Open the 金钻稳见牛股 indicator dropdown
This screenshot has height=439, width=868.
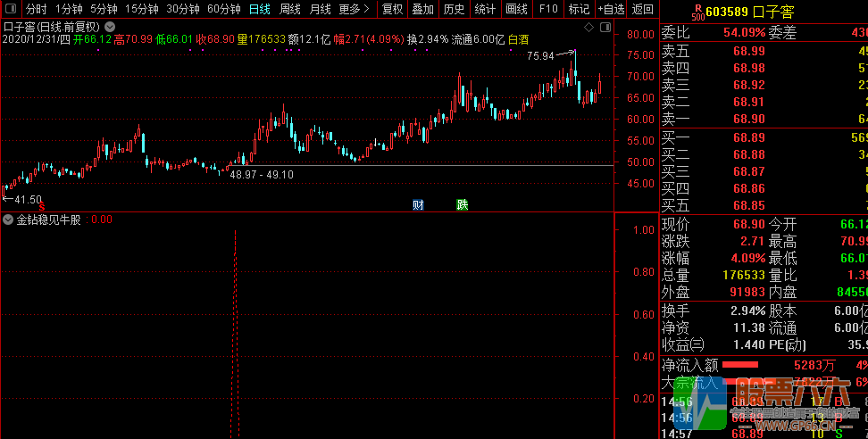(x=8, y=219)
